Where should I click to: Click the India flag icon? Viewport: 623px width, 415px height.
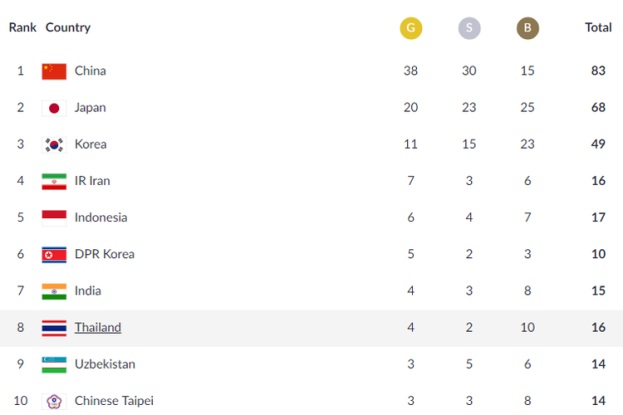point(54,291)
